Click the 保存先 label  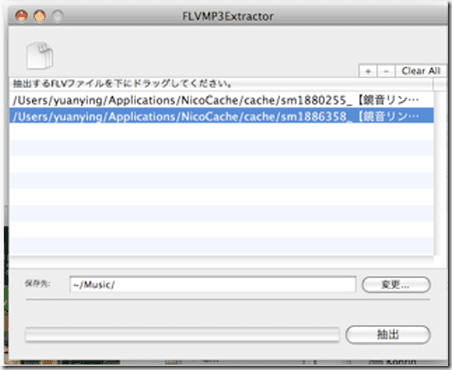point(37,284)
